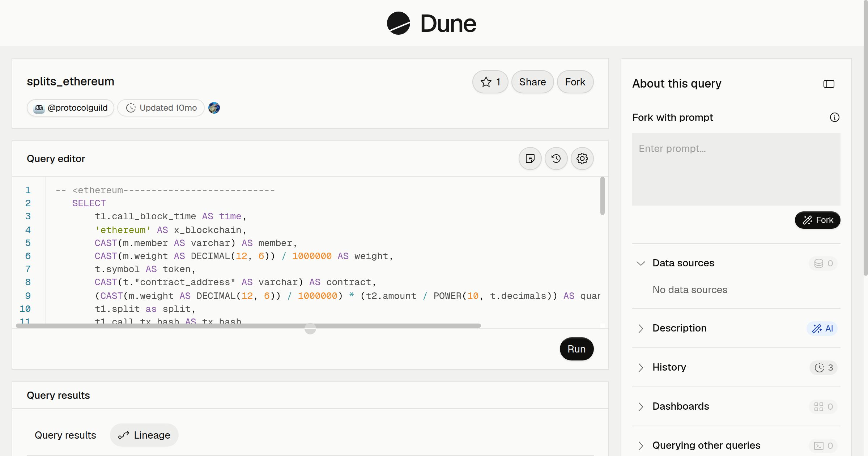The width and height of the screenshot is (868, 456).
Task: Click the Updated 10mo badge
Action: coord(161,108)
